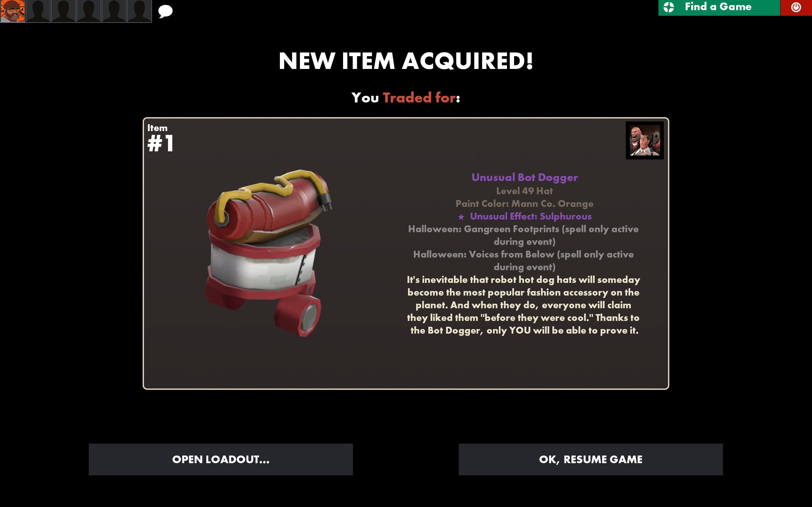Click the OPEN LOADOUT... button
The height and width of the screenshot is (507, 812).
[221, 459]
